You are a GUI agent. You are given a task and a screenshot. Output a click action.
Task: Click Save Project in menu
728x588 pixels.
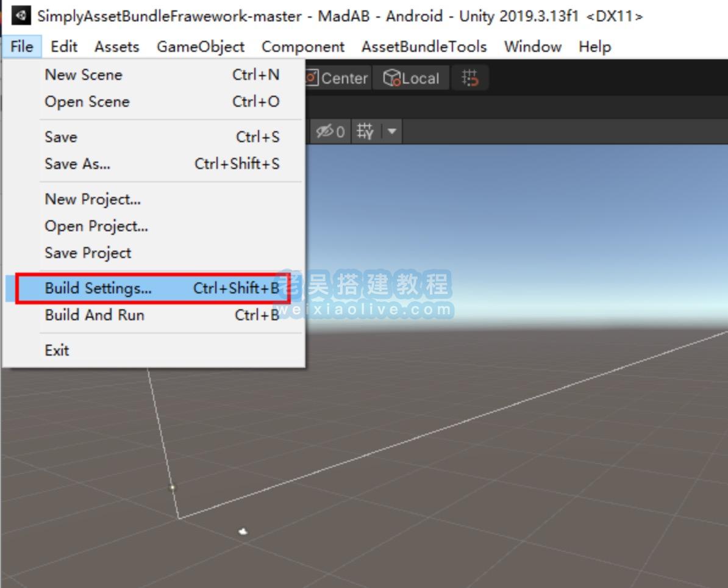(88, 253)
